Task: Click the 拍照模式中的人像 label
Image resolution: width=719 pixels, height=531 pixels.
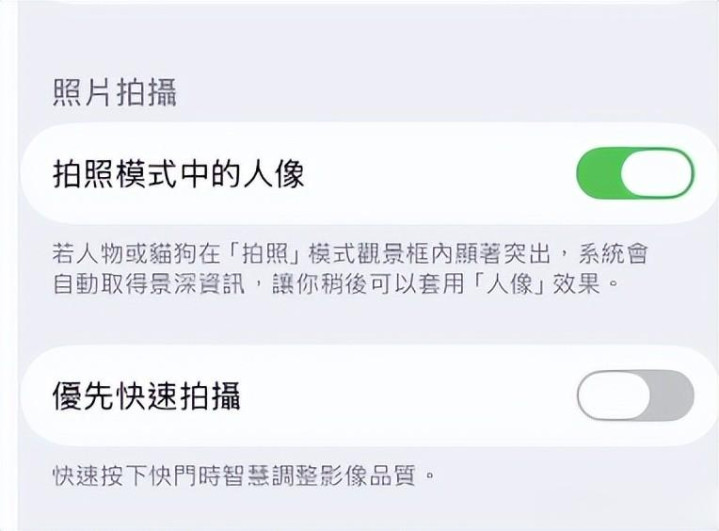Action: [x=178, y=175]
